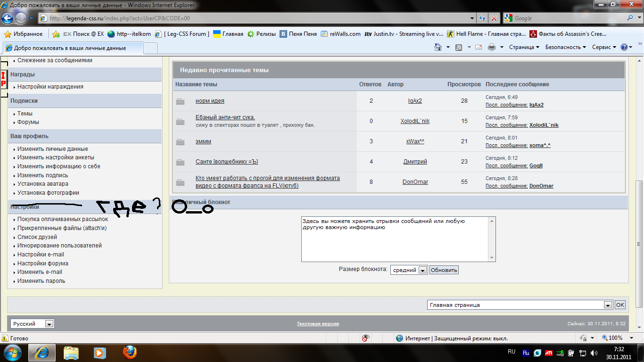Click the Обновить button
644x362 pixels.
tap(444, 270)
